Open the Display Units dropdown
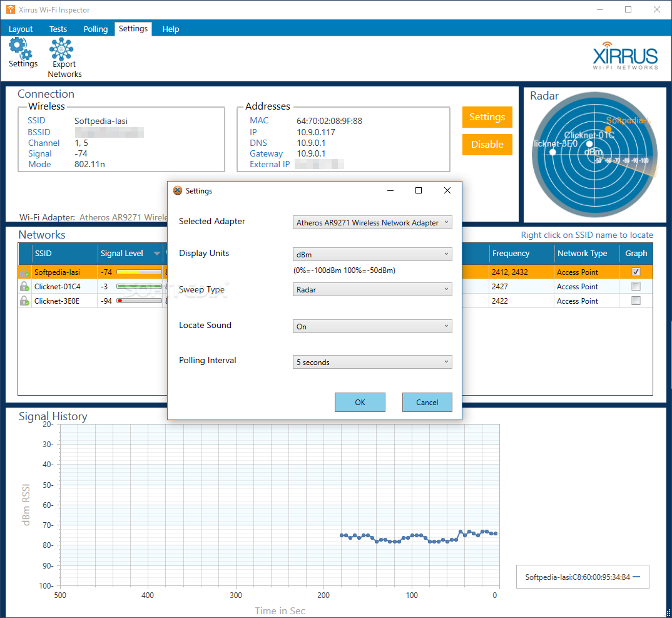The height and width of the screenshot is (618, 672). point(372,254)
